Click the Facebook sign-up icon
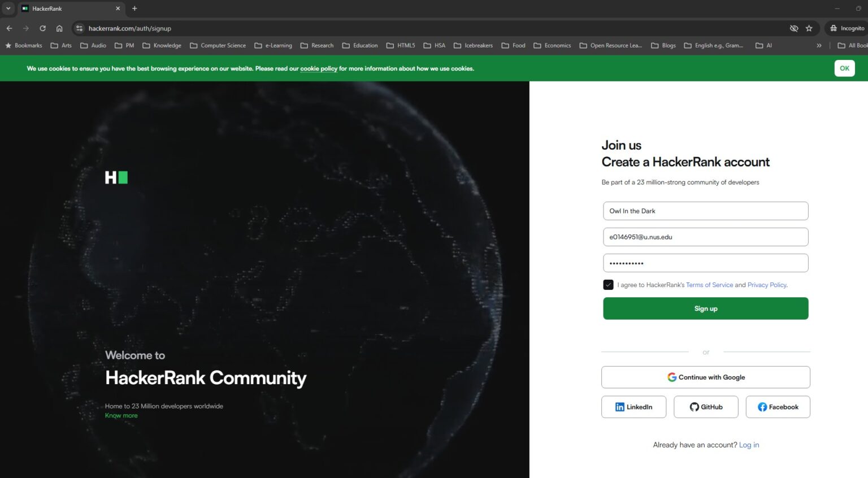 [x=762, y=407]
